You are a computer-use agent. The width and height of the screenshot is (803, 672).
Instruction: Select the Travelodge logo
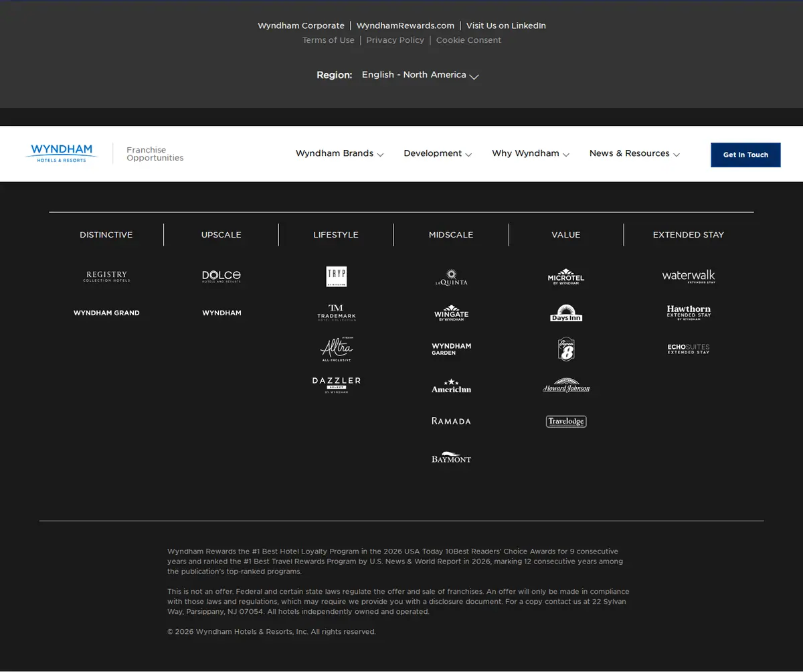566,421
